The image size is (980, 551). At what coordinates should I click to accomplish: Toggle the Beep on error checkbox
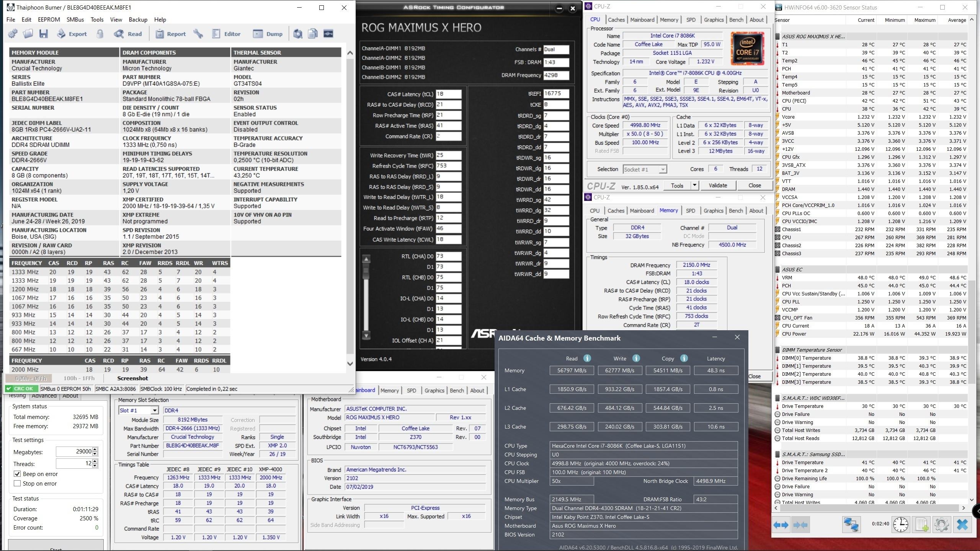click(x=17, y=474)
